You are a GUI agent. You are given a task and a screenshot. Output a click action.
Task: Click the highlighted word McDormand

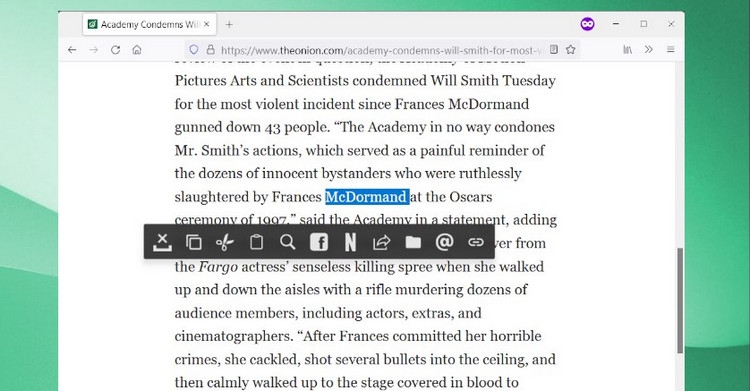tap(366, 197)
